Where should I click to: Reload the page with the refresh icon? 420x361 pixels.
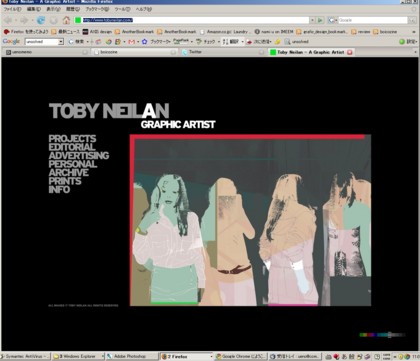coord(41,20)
